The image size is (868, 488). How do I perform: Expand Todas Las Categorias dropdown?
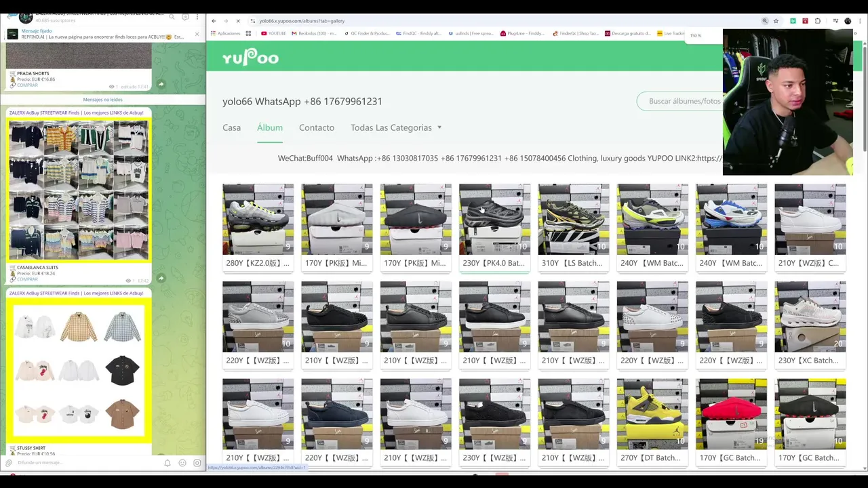[x=396, y=127]
